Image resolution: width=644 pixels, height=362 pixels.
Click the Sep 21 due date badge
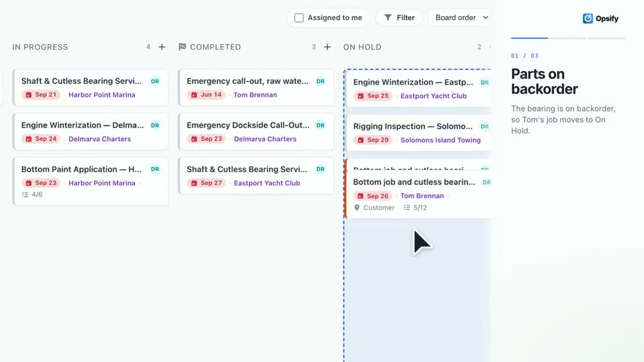click(41, 95)
